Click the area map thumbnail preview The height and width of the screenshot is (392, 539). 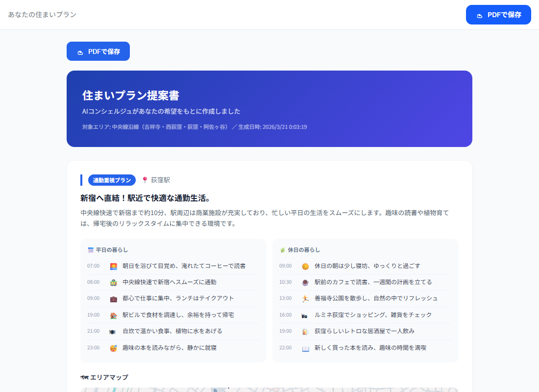269,390
